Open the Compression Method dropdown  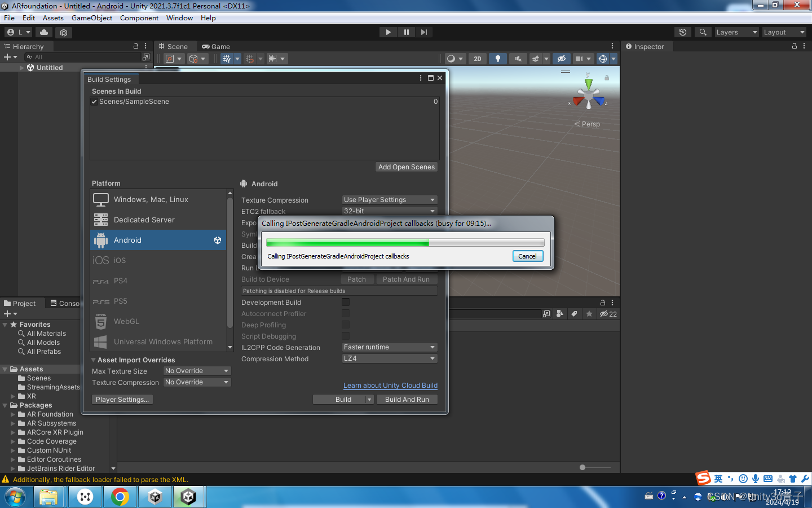pos(390,358)
